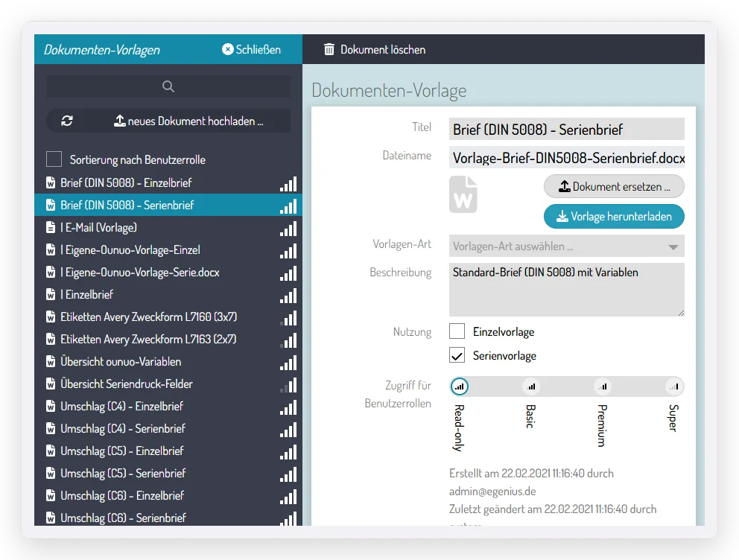Viewport: 739px width, 560px height.
Task: Click signal bars icon for E-Mail (Vorlage)
Action: click(288, 229)
